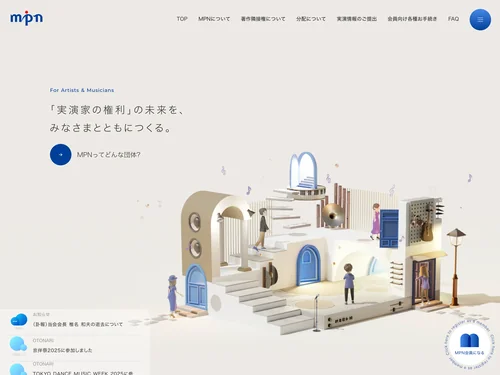Click the MPN会員になる round badge

point(469,344)
